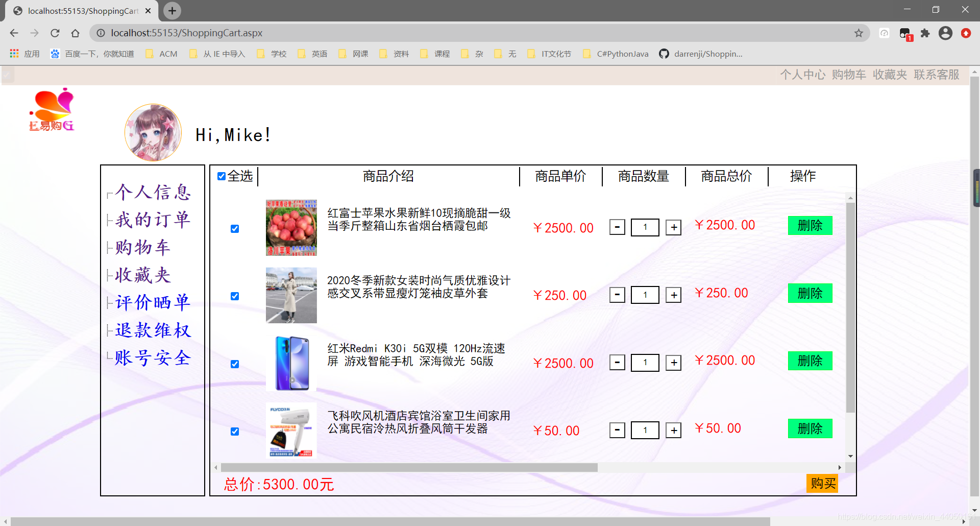This screenshot has width=980, height=526.
Task: Delete the 红米Redmi K30i item
Action: [x=810, y=361]
